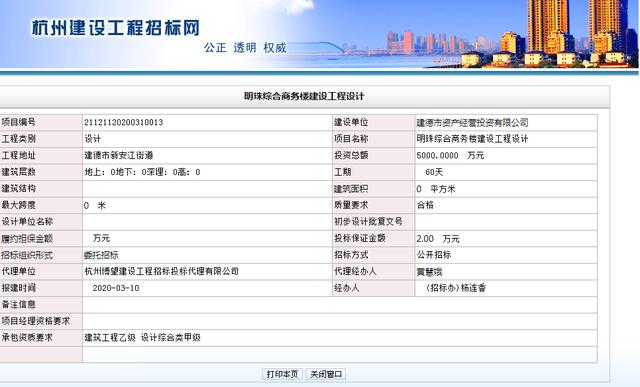Click 0 平方米 building area value
Screen dimensions: 640x387
coord(436,189)
